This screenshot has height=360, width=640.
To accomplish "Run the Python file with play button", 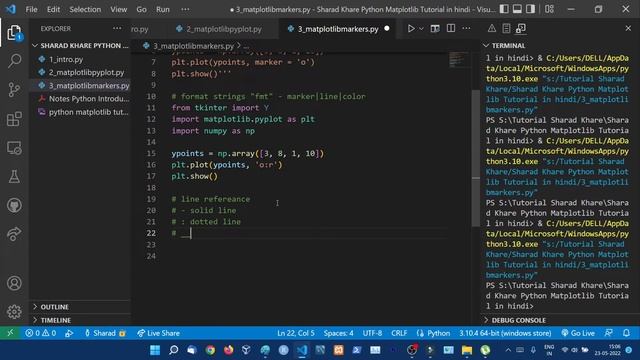I will pos(411,29).
